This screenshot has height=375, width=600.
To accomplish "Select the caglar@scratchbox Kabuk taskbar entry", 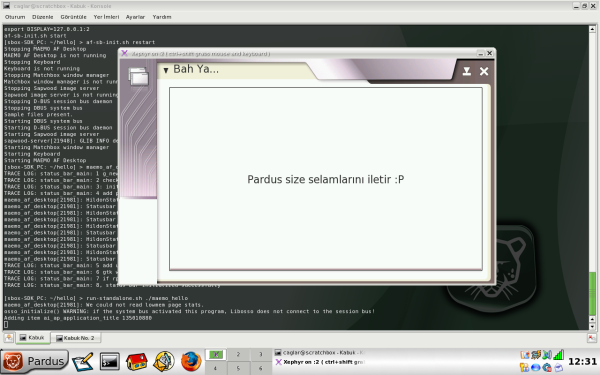I will (x=320, y=353).
